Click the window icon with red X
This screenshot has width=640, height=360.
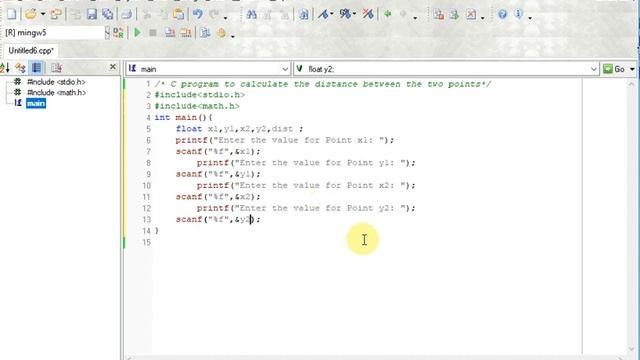(x=471, y=15)
